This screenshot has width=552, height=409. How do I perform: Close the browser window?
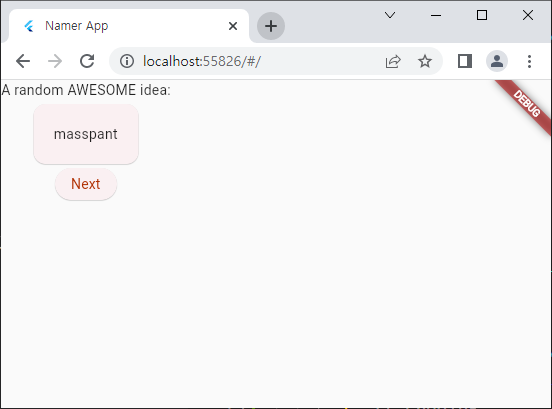click(528, 15)
